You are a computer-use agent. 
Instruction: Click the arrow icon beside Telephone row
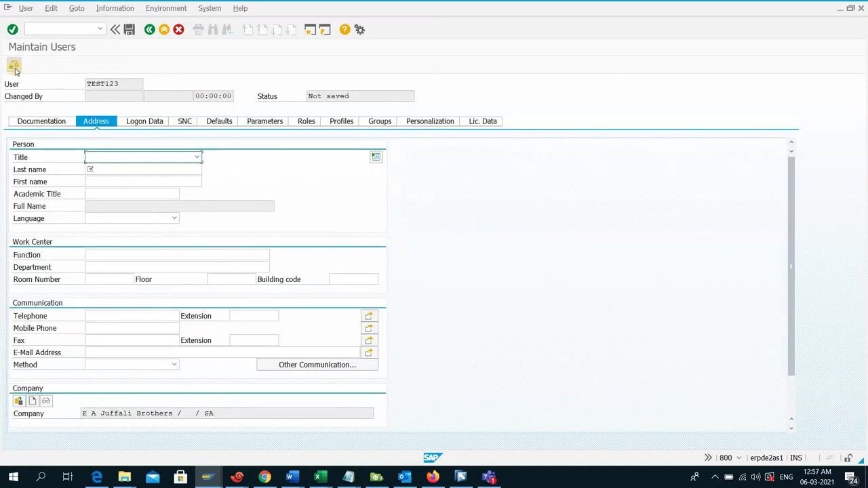[369, 316]
